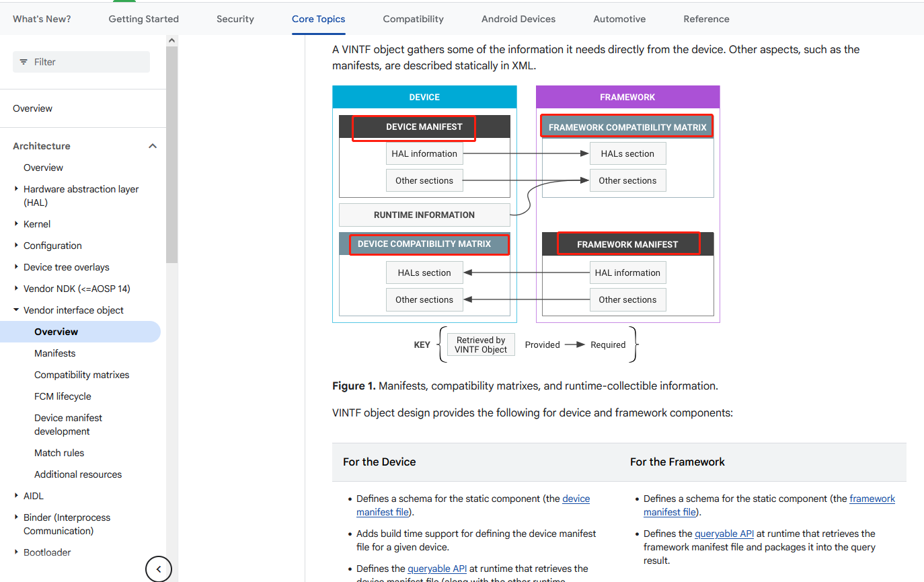Screen dimensions: 924x582
Task: Collapse the Vendor interface object item
Action: [16, 310]
